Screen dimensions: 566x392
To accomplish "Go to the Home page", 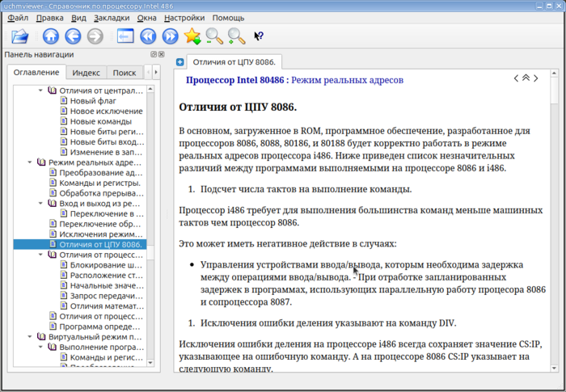I will tap(51, 36).
